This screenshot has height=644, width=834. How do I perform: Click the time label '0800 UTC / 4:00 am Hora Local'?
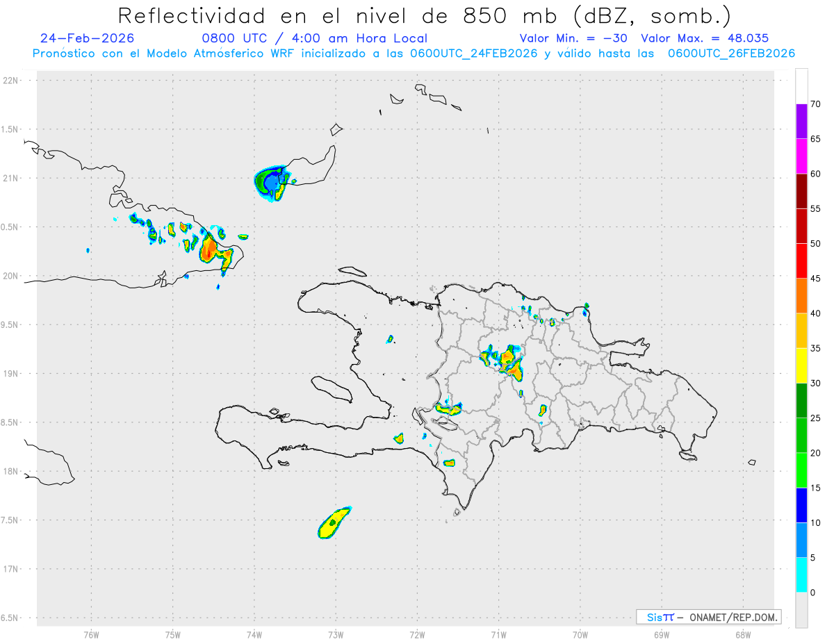[x=314, y=38]
